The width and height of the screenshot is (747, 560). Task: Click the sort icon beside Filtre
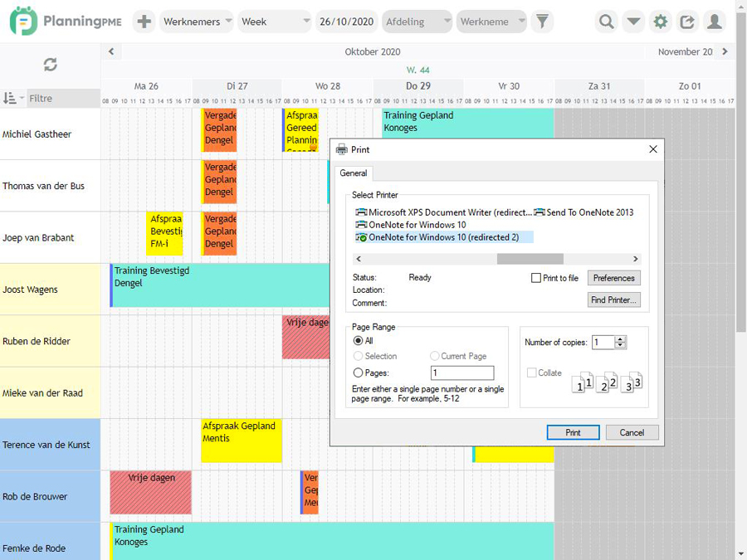coord(12,98)
